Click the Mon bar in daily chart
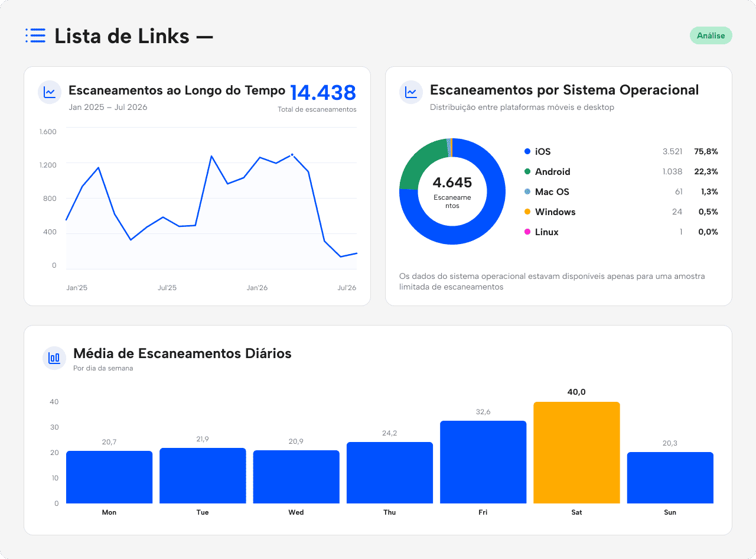This screenshot has width=756, height=559. pos(109,477)
